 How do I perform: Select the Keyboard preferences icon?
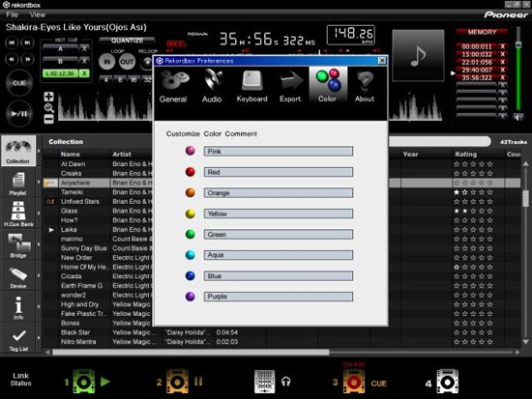pos(251,86)
